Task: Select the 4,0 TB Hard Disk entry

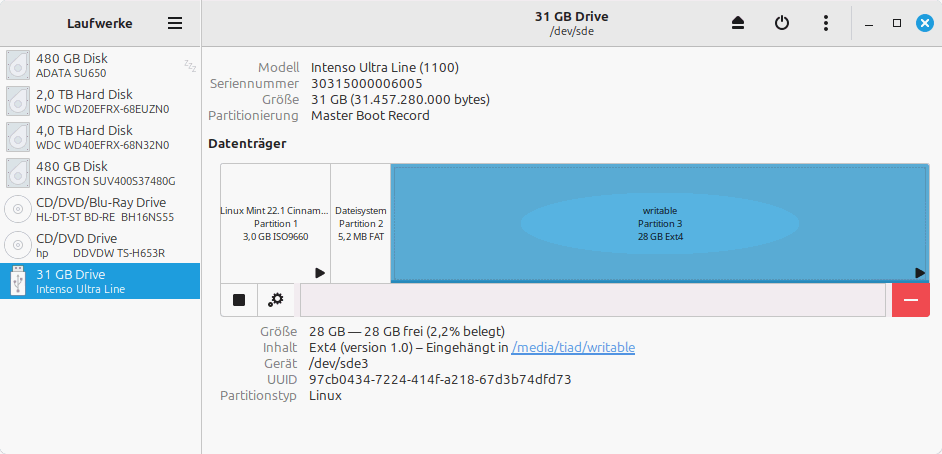Action: [100, 137]
